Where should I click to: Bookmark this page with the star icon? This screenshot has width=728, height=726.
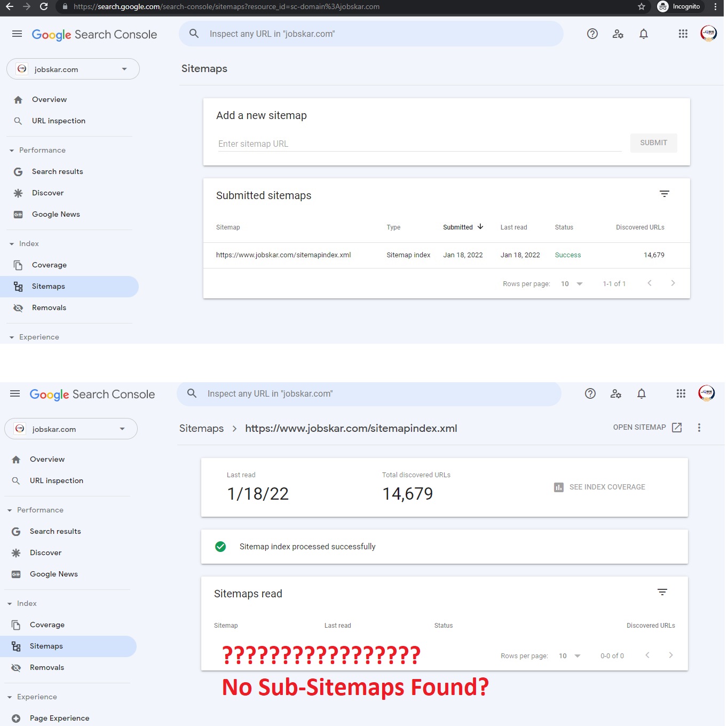pyautogui.click(x=642, y=6)
